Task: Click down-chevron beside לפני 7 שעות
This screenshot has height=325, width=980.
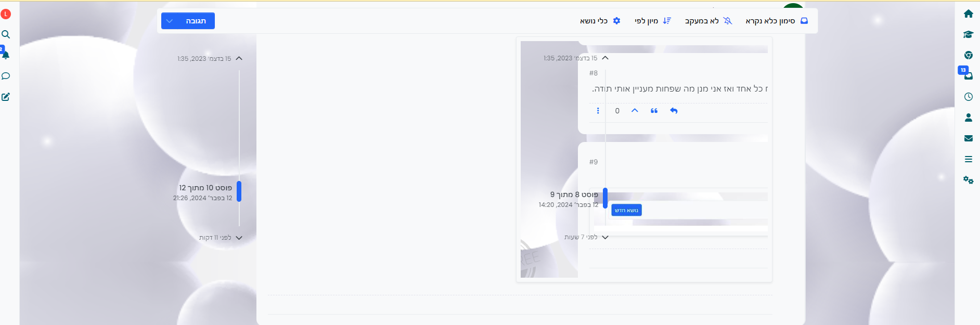Action: (605, 237)
